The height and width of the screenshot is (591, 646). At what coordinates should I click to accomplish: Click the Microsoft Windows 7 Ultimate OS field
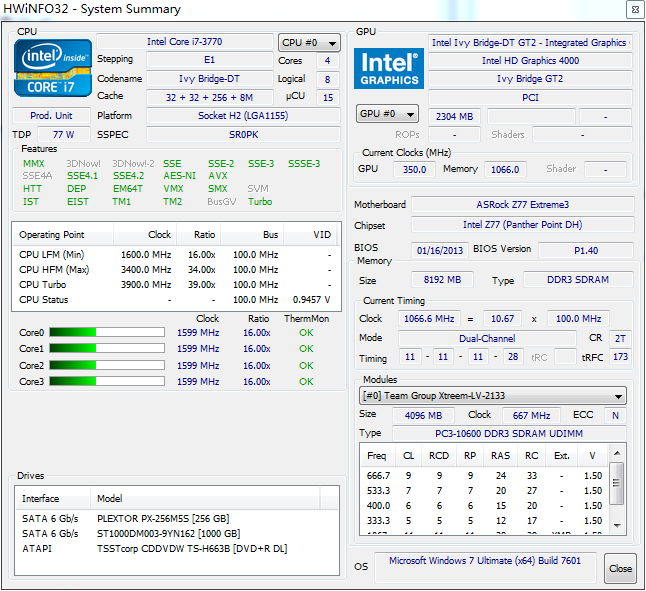point(485,567)
